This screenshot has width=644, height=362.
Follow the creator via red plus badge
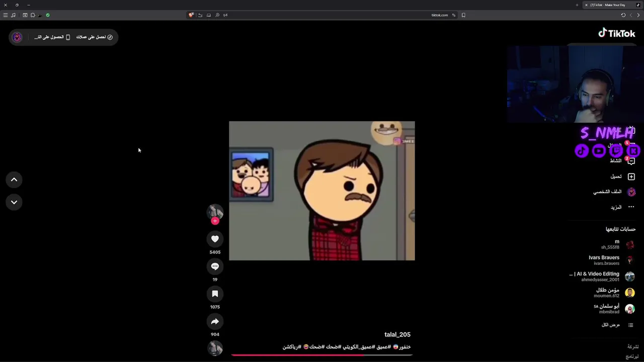coord(215,221)
